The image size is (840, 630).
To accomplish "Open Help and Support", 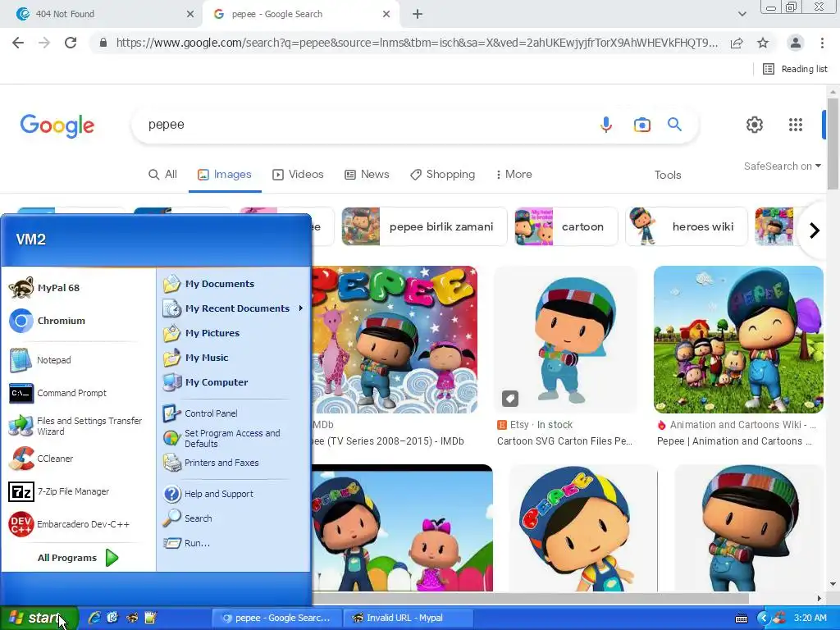I will tap(234, 494).
